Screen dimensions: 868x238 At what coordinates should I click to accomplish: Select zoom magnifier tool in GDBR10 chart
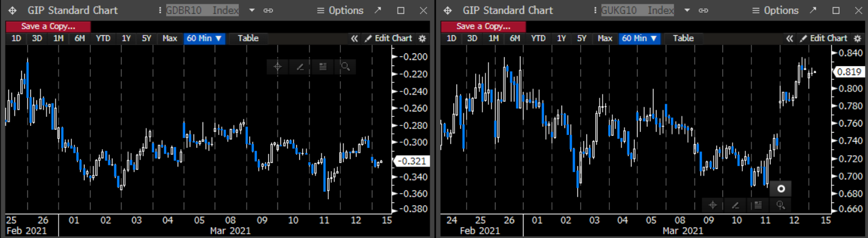click(x=345, y=67)
